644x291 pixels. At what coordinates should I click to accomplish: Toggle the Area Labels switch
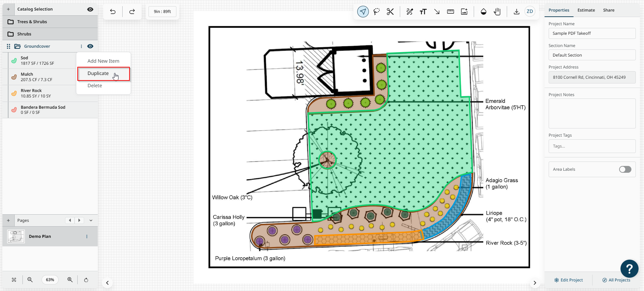[x=625, y=169]
